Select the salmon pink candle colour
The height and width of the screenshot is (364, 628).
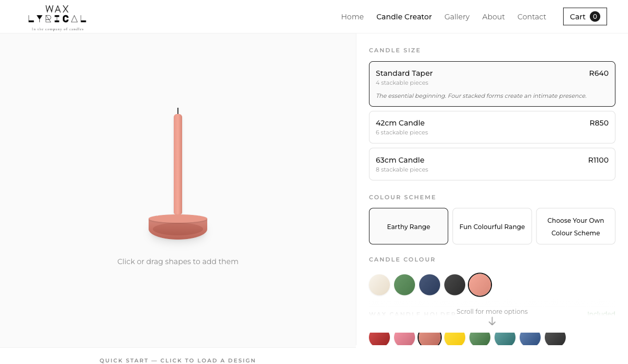480,285
